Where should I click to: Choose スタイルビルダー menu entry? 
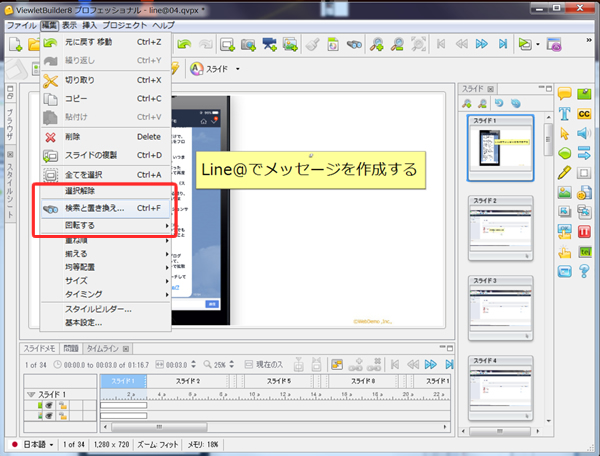click(98, 309)
